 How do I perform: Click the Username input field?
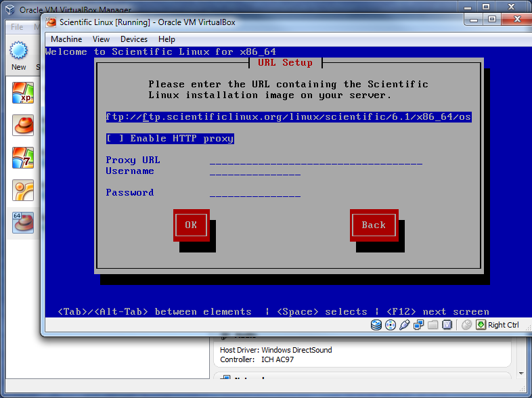point(255,171)
